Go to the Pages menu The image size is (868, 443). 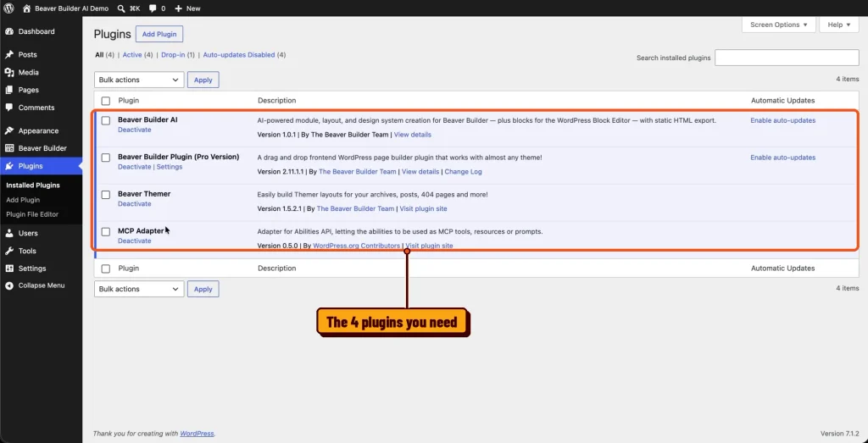(x=28, y=90)
